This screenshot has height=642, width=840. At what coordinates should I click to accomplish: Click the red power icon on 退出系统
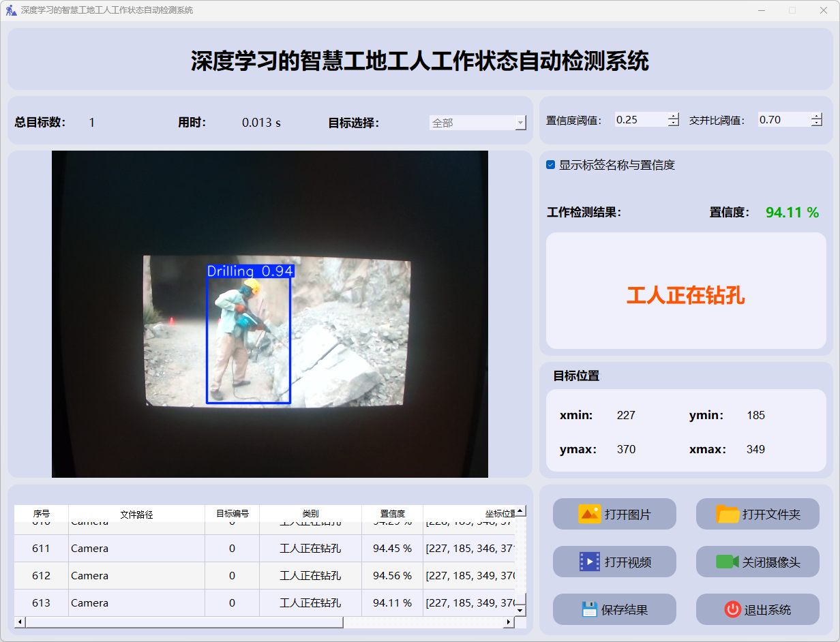pyautogui.click(x=732, y=609)
